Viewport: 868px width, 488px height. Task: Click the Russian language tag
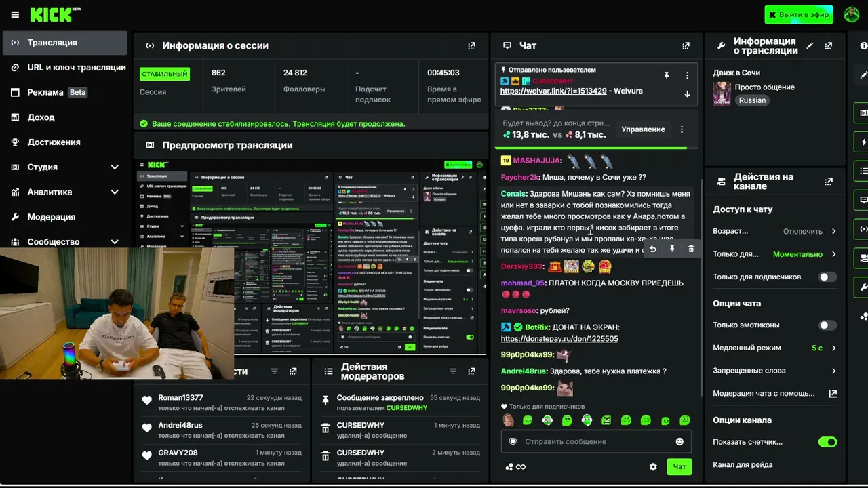(x=752, y=100)
